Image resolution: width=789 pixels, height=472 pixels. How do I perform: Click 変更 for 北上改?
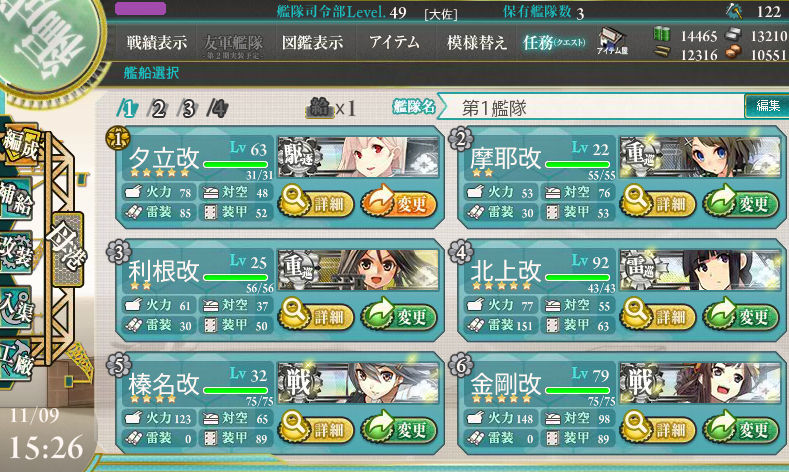740,316
